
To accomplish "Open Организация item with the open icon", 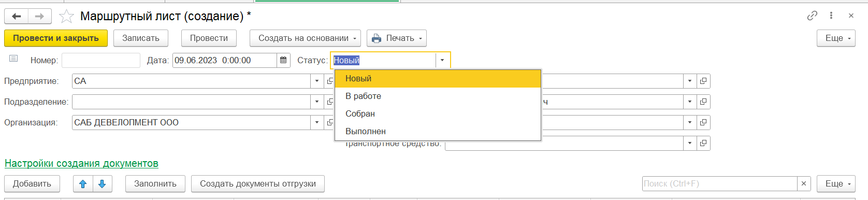I will tap(329, 122).
